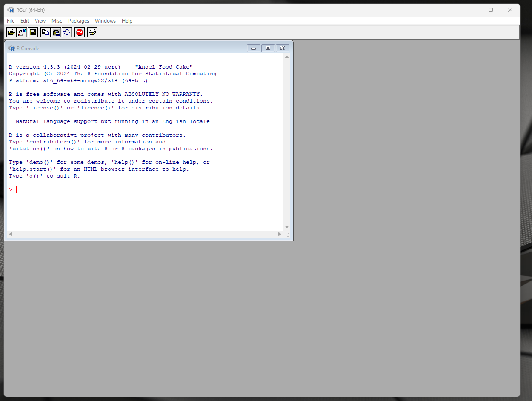Maximize the R Console window
The height and width of the screenshot is (401, 532).
tap(268, 48)
